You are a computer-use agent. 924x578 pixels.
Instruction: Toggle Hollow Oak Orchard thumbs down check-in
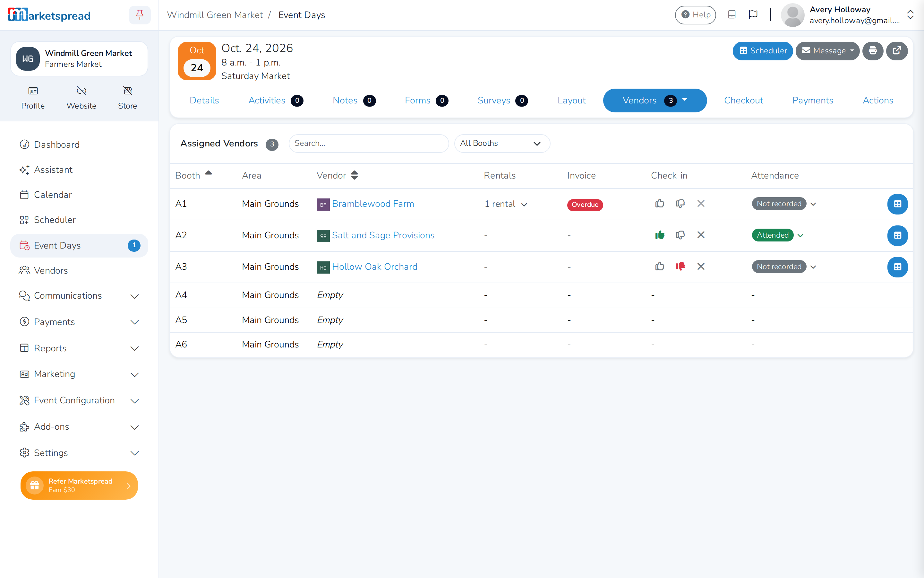[x=680, y=267]
